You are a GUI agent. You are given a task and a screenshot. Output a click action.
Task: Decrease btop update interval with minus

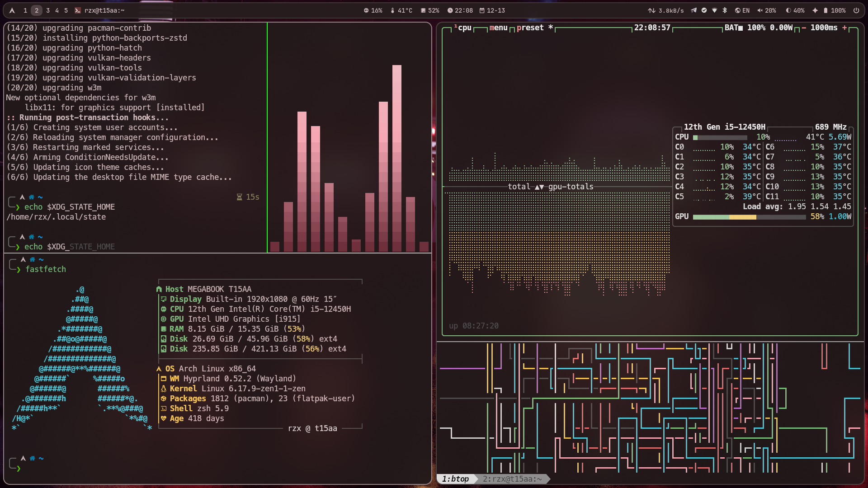coord(804,28)
